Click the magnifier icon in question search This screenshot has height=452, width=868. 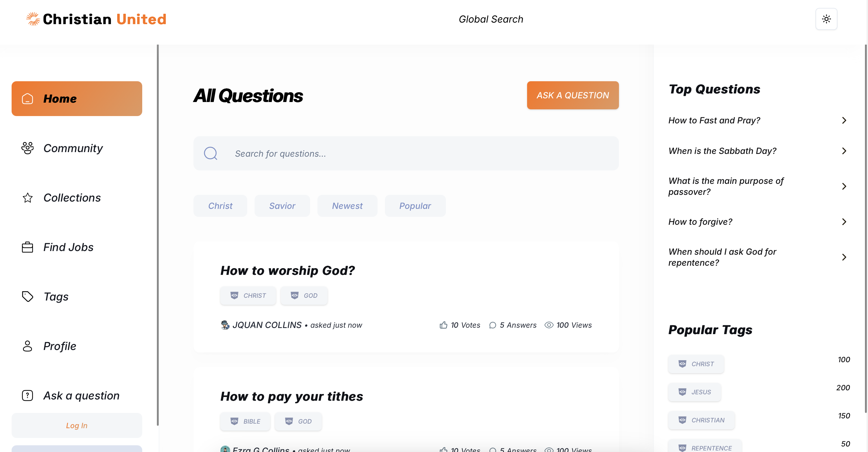click(211, 153)
